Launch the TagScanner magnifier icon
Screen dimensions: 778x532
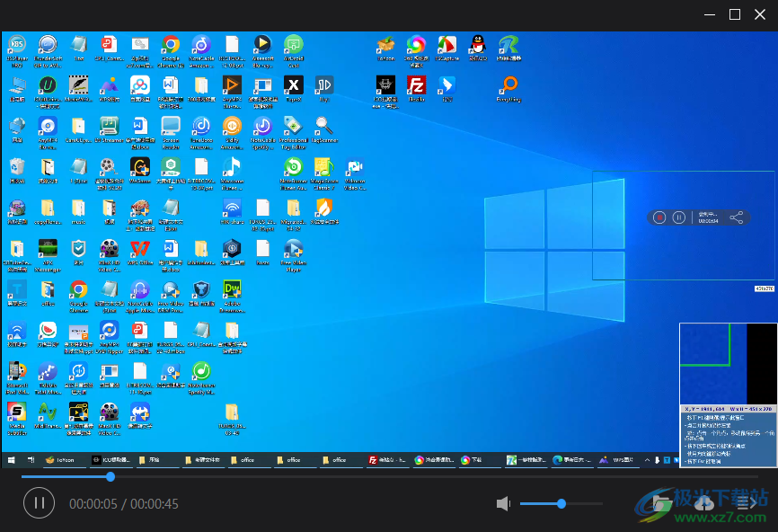(324, 129)
